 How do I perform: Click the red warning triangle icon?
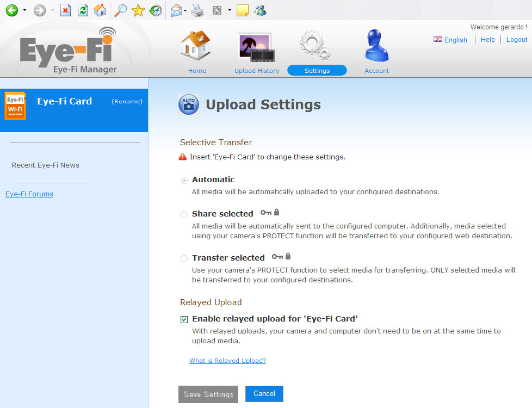[183, 157]
